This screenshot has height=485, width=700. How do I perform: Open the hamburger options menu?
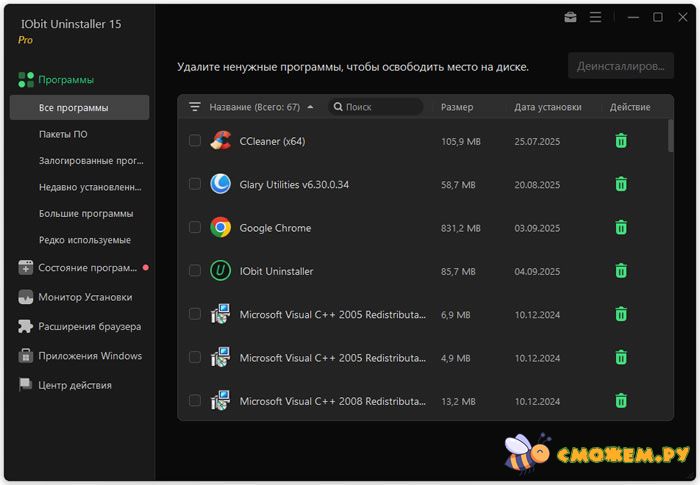595,17
